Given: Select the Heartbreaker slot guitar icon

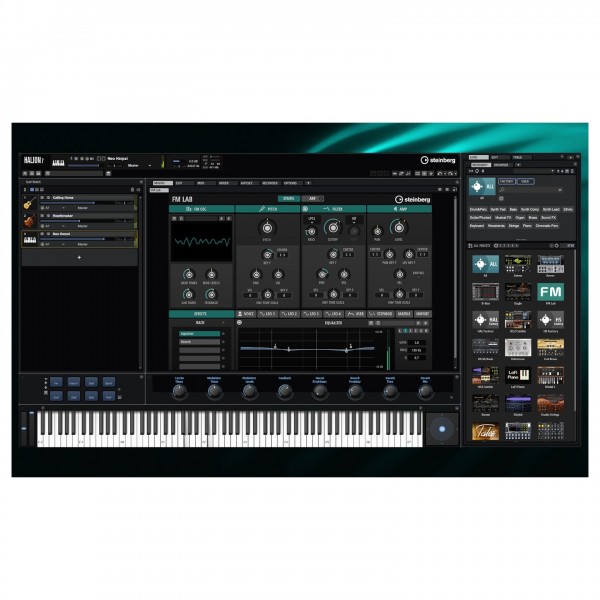Looking at the screenshot, I should (x=29, y=221).
